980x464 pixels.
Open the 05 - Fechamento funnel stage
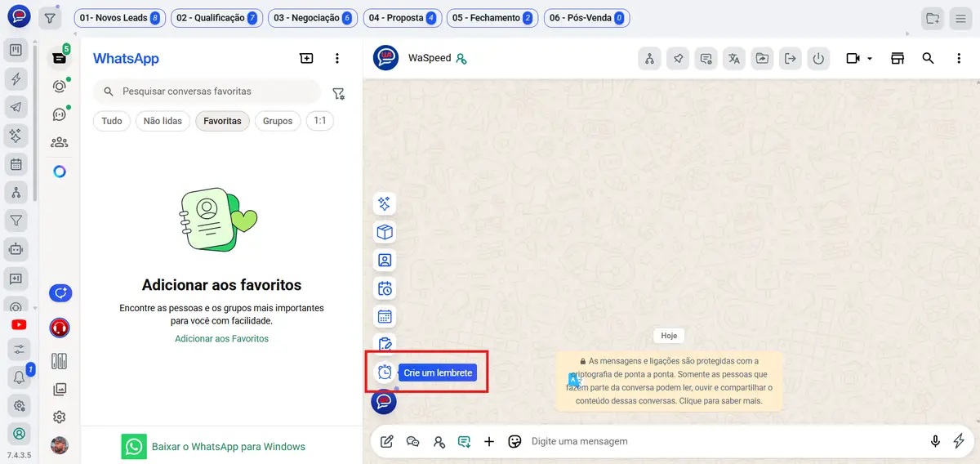pyautogui.click(x=492, y=18)
